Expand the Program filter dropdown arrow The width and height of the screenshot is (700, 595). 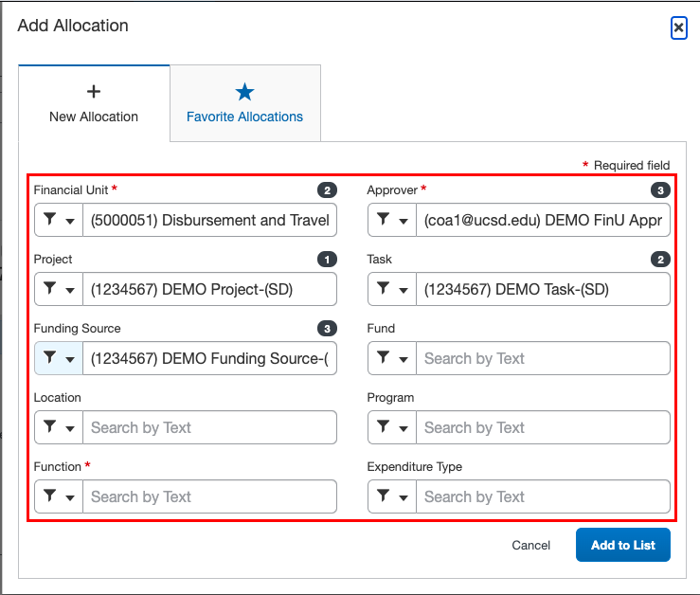click(x=404, y=428)
